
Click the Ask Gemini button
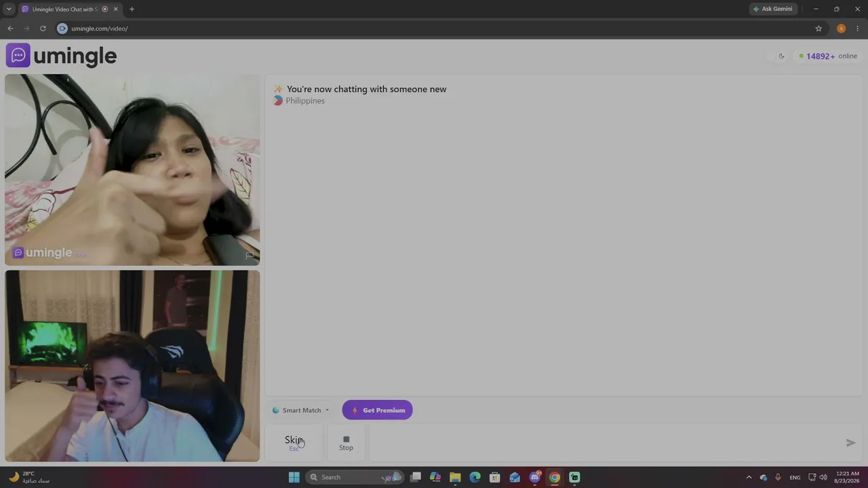772,9
